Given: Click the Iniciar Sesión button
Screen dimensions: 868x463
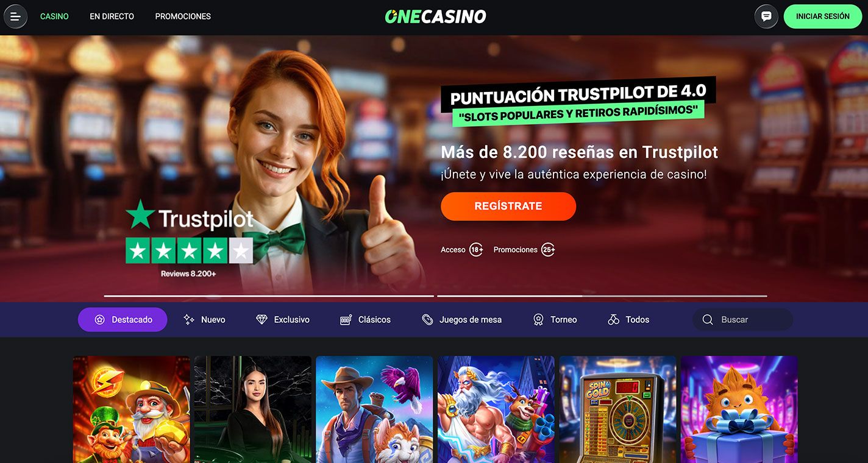Looking at the screenshot, I should (x=823, y=16).
